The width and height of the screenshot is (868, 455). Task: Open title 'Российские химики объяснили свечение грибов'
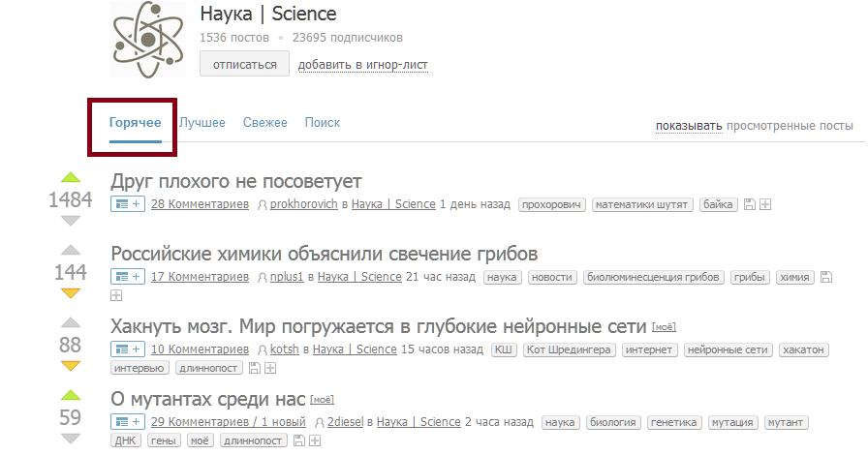(x=324, y=254)
